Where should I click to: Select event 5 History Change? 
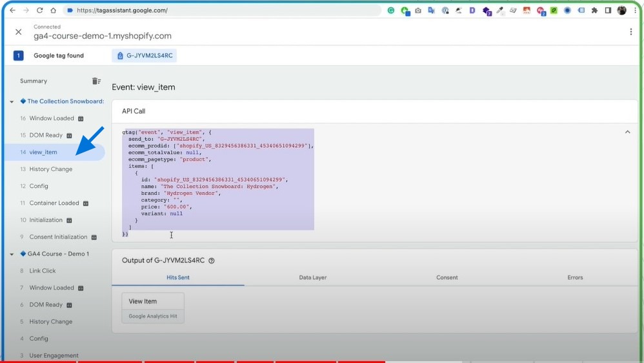point(46,322)
